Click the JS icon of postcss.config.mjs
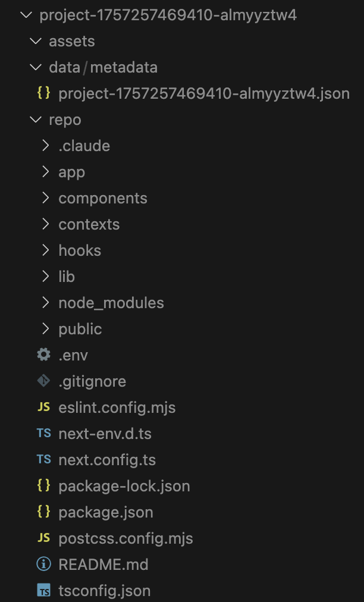 44,538
